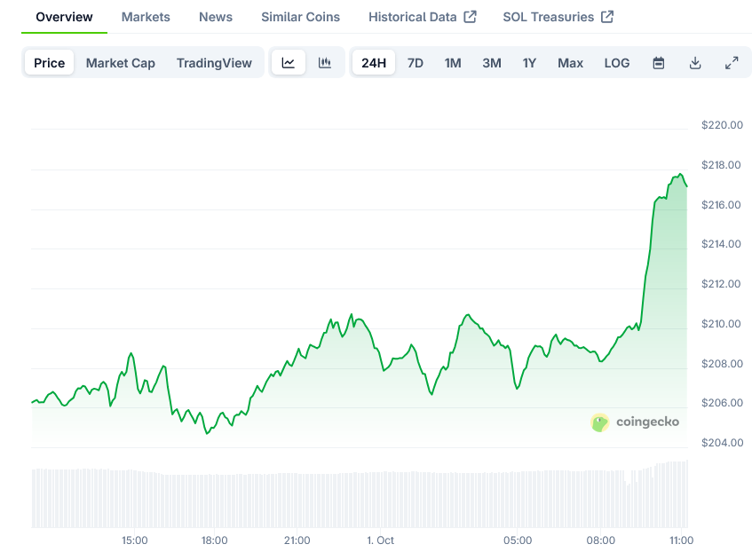Click the volume bars near 21:00
752x560 pixels.
coord(297,499)
